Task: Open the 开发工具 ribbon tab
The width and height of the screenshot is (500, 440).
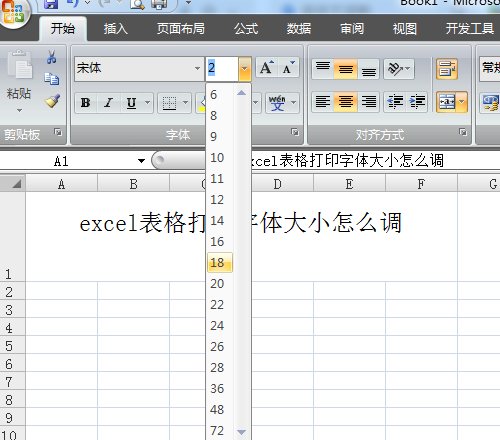Action: coord(469,29)
